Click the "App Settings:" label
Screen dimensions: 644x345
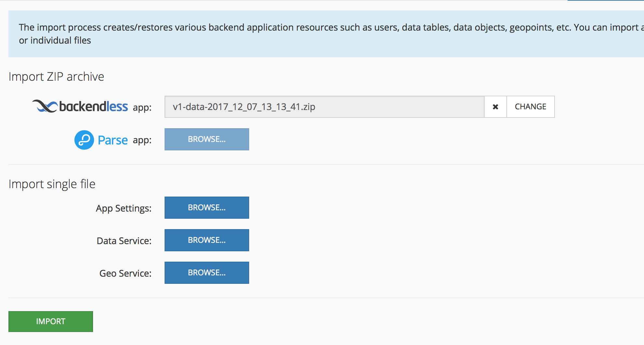click(124, 208)
